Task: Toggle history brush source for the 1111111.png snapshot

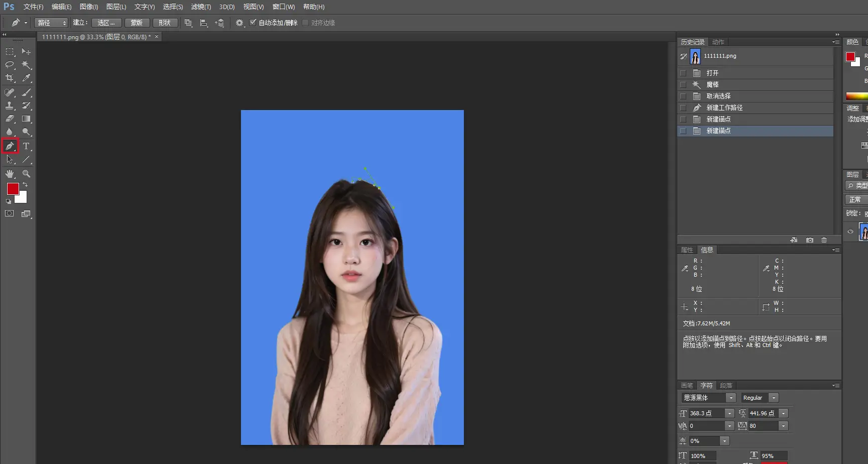Action: (683, 56)
